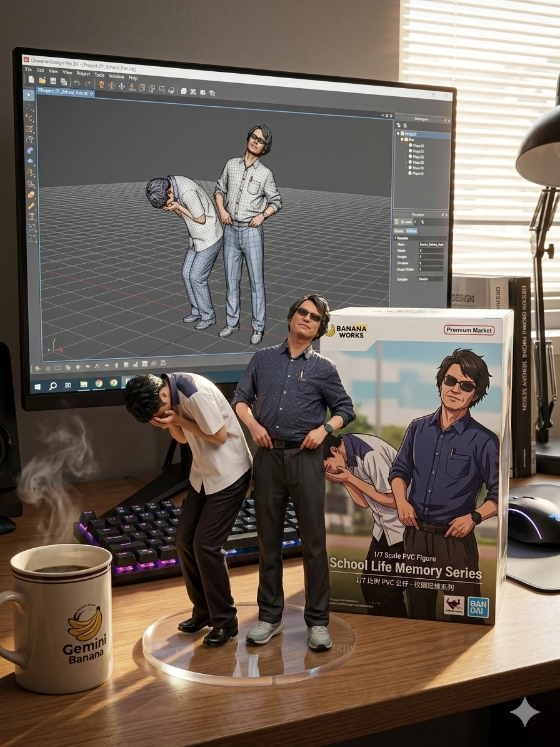Collapse the folder node under the tree root
The image size is (560, 747).
(x=402, y=139)
